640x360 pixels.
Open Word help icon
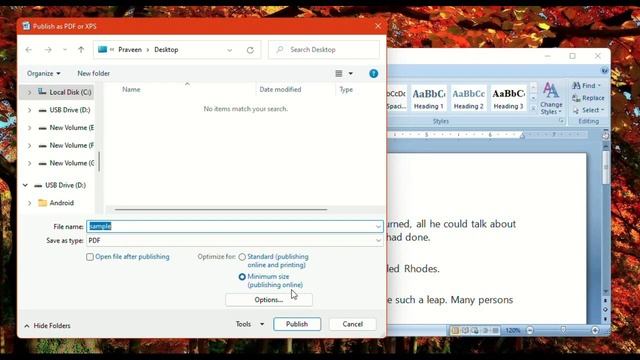604,71
